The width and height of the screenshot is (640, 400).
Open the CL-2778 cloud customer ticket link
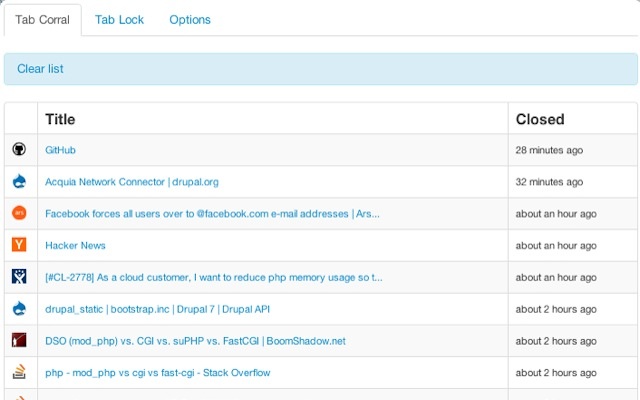click(213, 277)
